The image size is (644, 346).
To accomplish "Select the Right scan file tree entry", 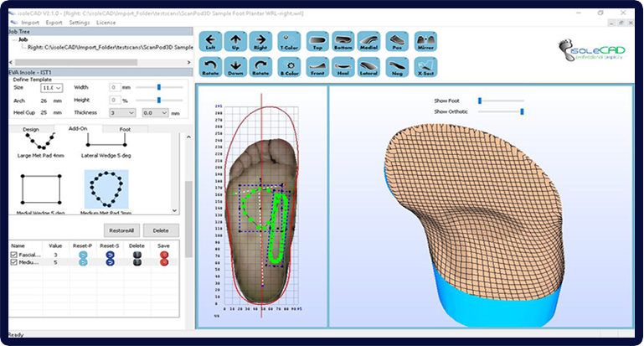I will pos(110,47).
